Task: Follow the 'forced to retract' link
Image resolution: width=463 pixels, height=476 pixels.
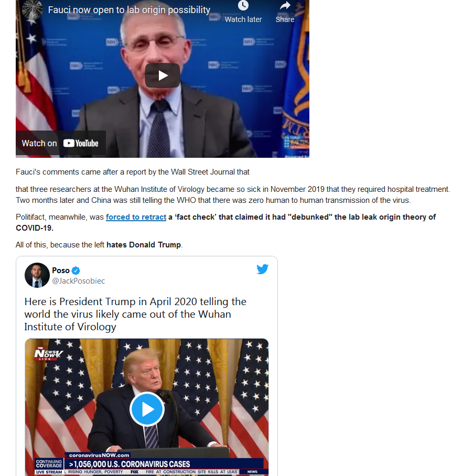Action: [136, 217]
